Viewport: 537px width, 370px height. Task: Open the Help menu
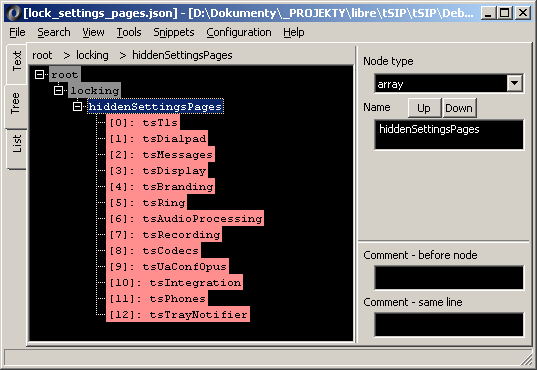pyautogui.click(x=294, y=32)
